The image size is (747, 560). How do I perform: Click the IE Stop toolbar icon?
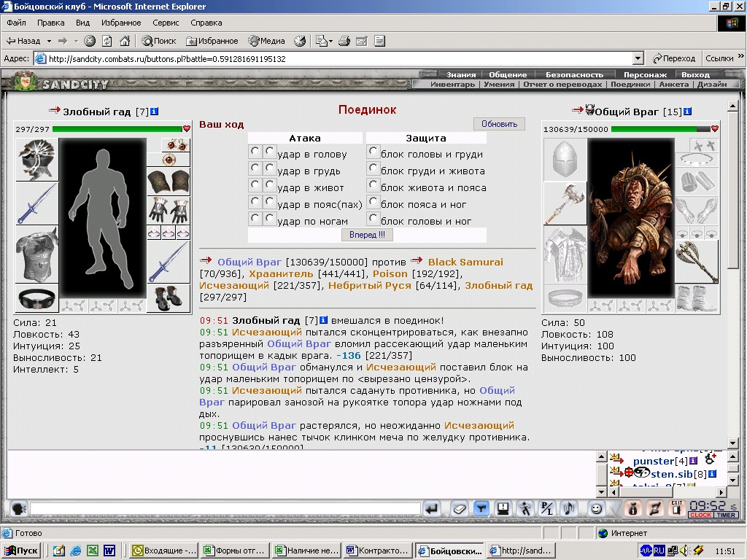pyautogui.click(x=90, y=42)
